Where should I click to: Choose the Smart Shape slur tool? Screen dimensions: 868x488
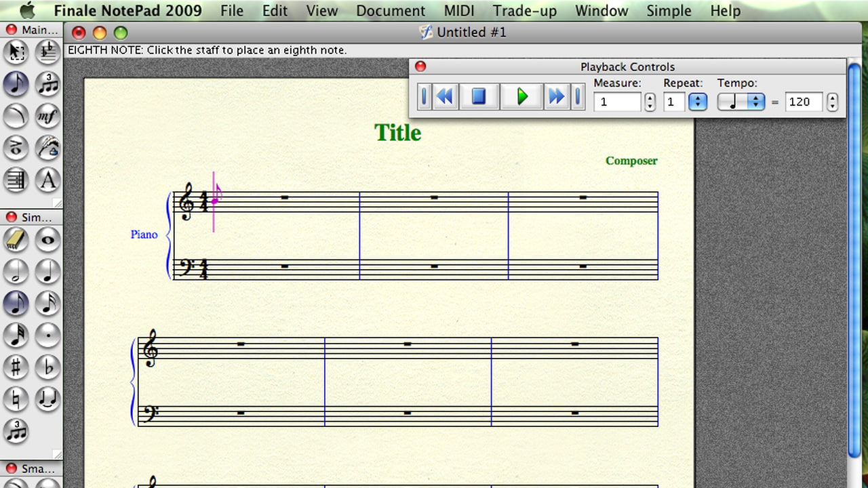16,116
